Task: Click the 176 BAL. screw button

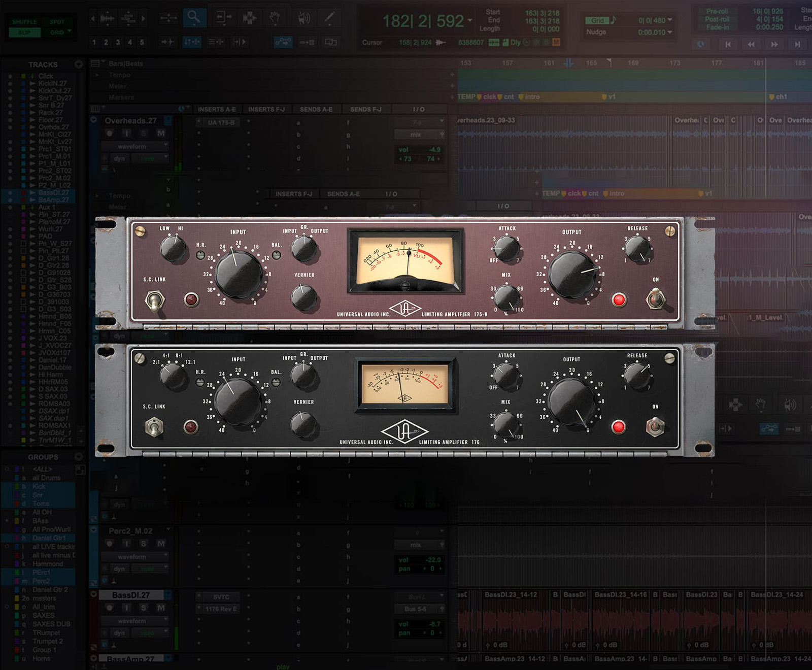Action: coord(276,383)
